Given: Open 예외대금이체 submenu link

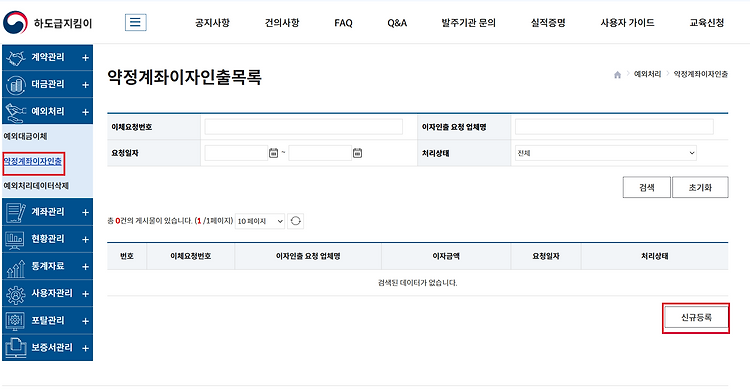Looking at the screenshot, I should (x=25, y=136).
